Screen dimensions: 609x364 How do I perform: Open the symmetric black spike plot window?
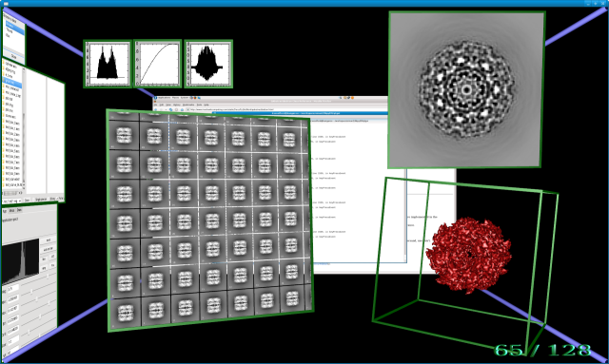pyautogui.click(x=208, y=64)
